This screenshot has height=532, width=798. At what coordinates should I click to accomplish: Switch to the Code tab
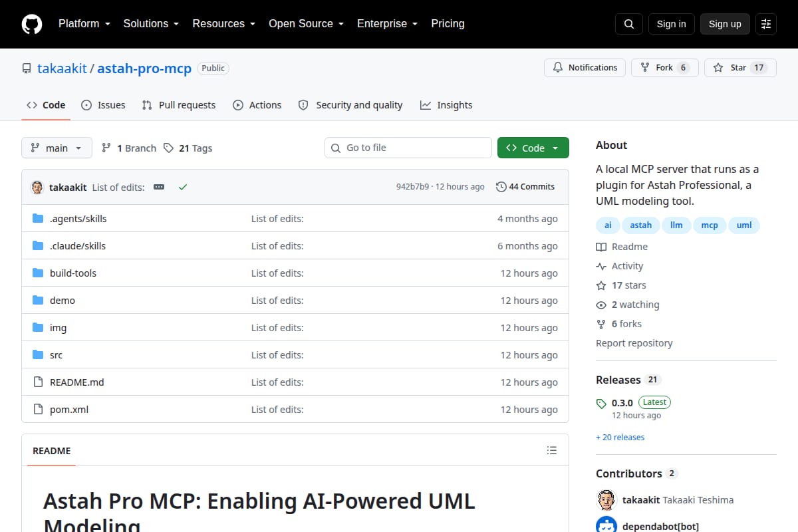(46, 105)
